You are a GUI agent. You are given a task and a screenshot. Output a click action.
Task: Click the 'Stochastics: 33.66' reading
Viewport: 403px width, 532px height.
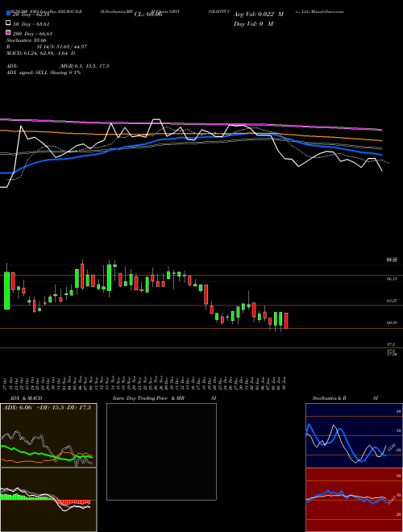(27, 40)
